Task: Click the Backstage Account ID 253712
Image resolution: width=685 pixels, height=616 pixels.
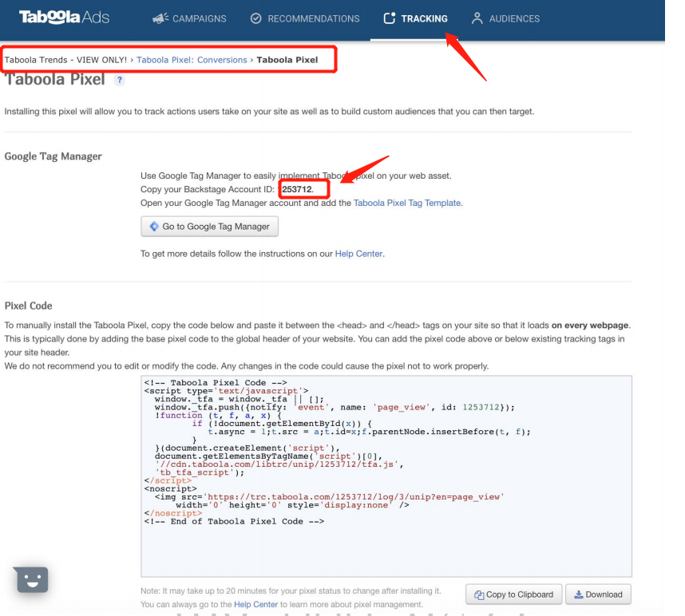Action: tap(296, 189)
